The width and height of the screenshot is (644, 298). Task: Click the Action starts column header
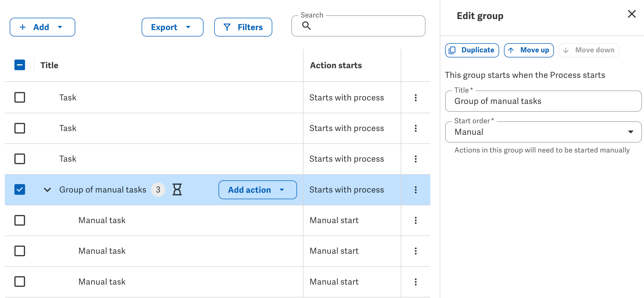pos(336,65)
